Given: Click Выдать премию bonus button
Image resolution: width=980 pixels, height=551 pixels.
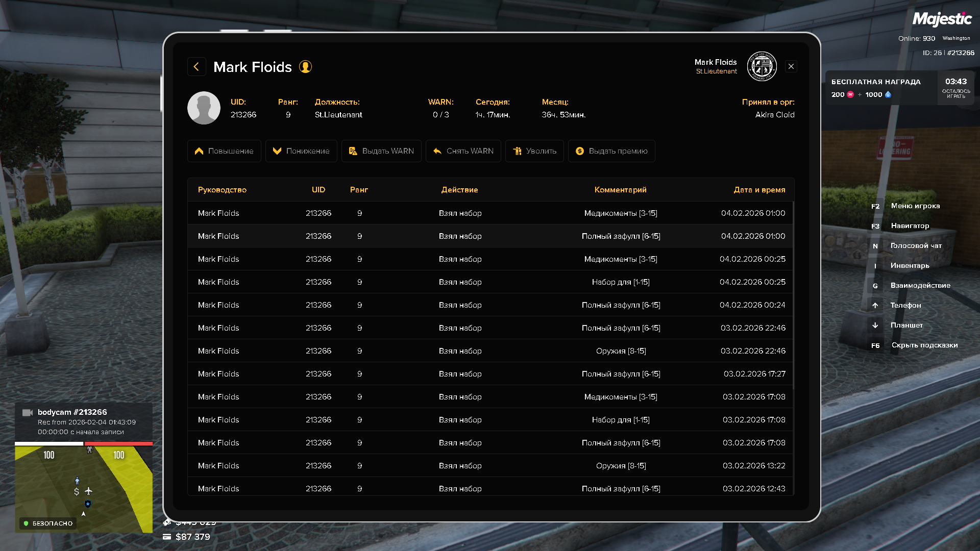Looking at the screenshot, I should click(x=611, y=151).
